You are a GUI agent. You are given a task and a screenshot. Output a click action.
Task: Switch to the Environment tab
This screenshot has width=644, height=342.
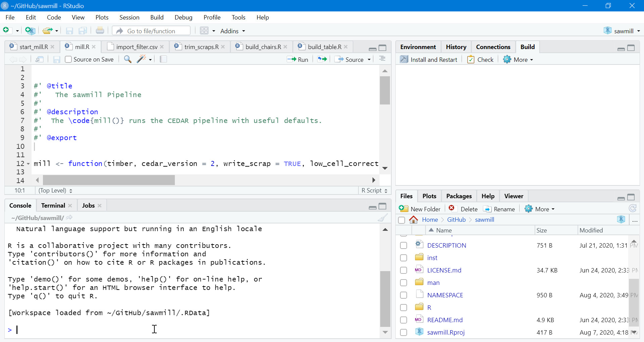(418, 47)
